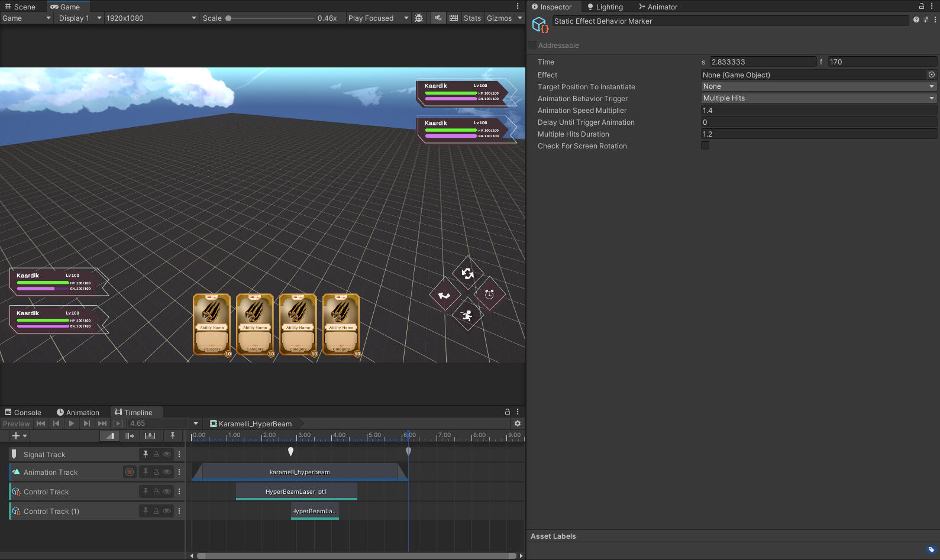This screenshot has width=940, height=560.
Task: Open Animation Behavior Trigger dropdown
Action: click(819, 98)
